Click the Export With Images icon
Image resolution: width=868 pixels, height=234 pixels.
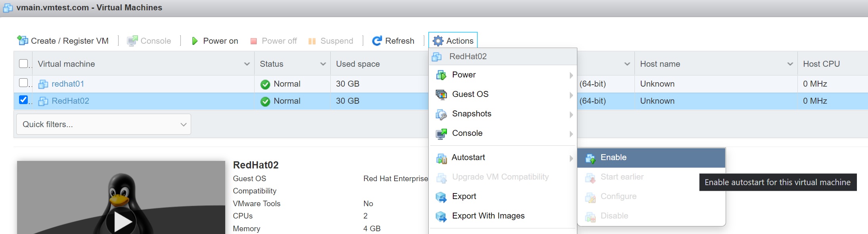coord(441,217)
